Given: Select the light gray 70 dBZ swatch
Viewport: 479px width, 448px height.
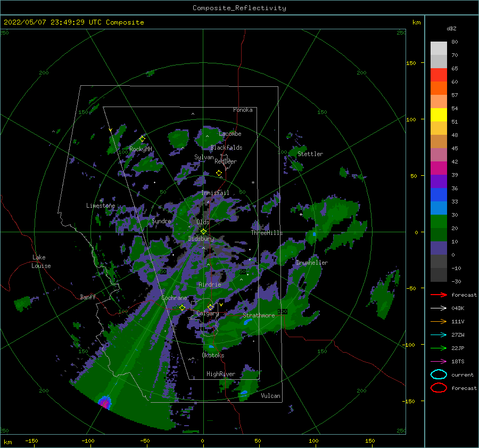Looking at the screenshot, I should click(x=439, y=48).
